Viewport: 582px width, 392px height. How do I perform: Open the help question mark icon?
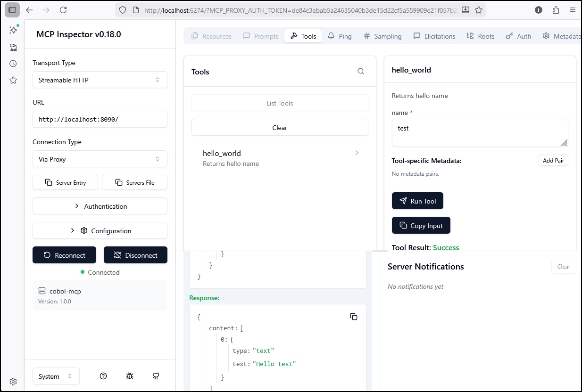[x=103, y=376]
